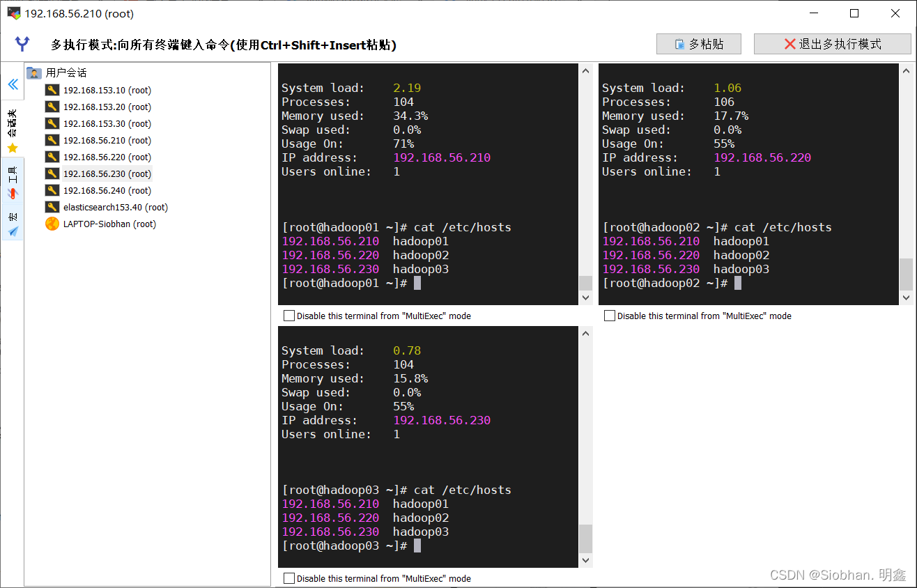
Task: Click the key icon for session 192.168.56.220
Action: click(x=52, y=157)
